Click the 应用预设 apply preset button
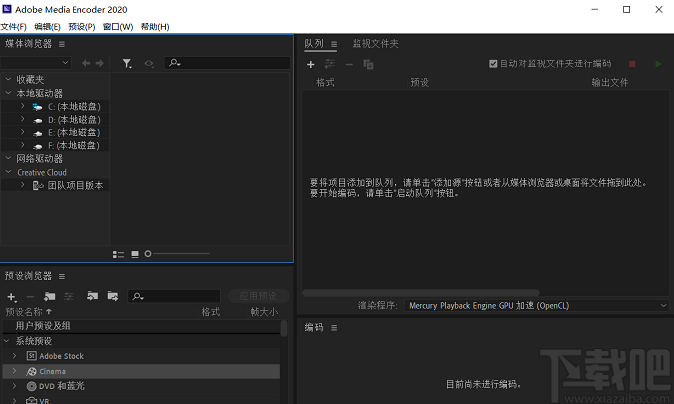 coord(258,296)
